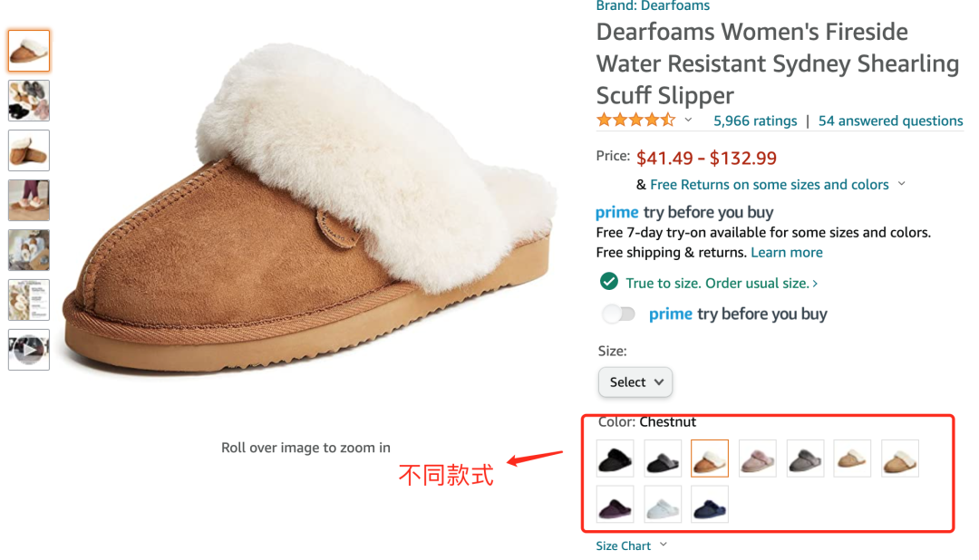Click True to size order usual size link
This screenshot has width=979, height=560.
[x=722, y=284]
